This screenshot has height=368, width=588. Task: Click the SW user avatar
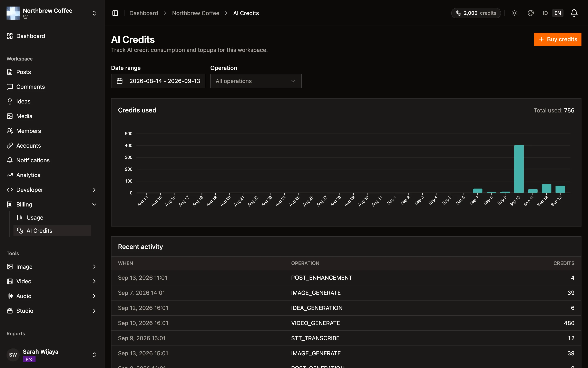pyautogui.click(x=13, y=355)
